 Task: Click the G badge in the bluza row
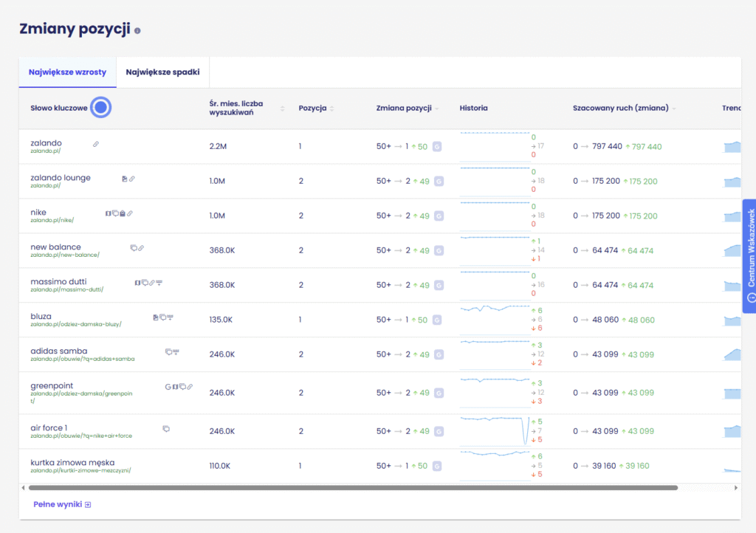tap(437, 320)
